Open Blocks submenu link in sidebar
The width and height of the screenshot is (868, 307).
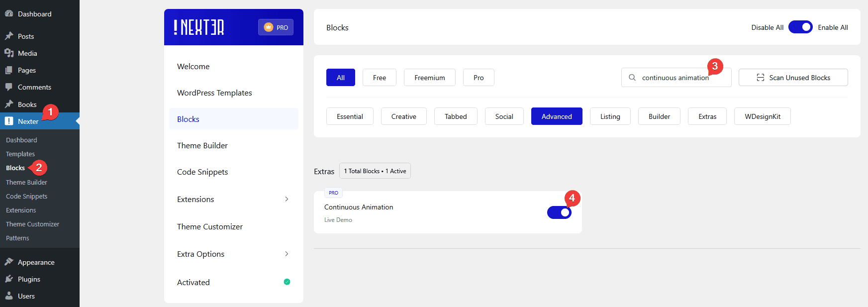15,168
